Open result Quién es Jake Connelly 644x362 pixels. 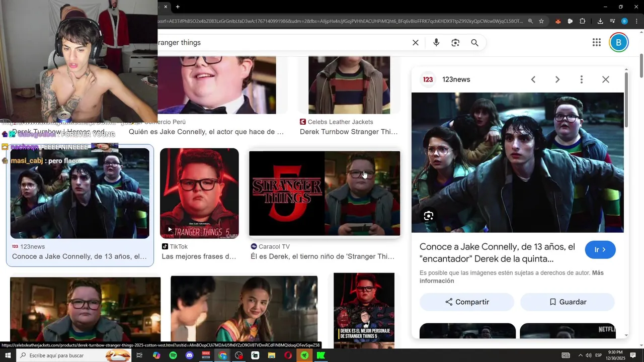[x=206, y=132]
